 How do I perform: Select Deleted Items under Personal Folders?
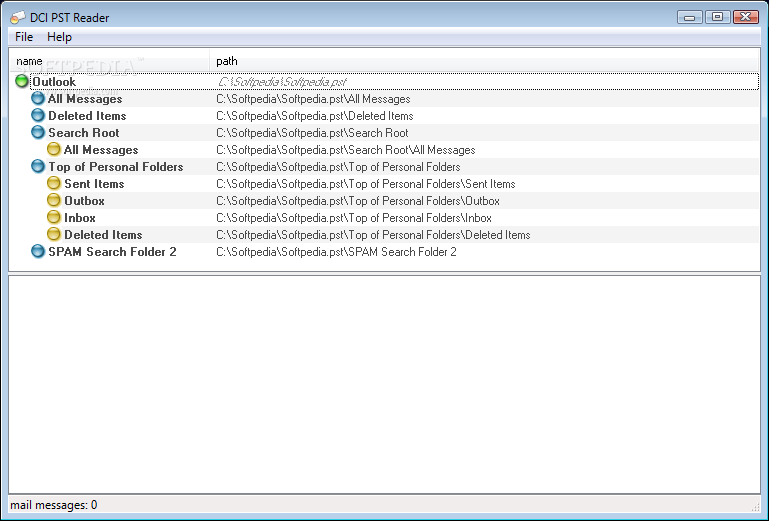coord(103,234)
